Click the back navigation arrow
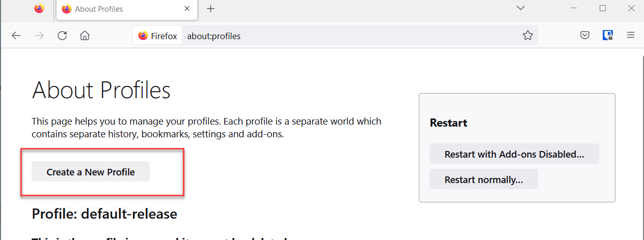 tap(16, 36)
